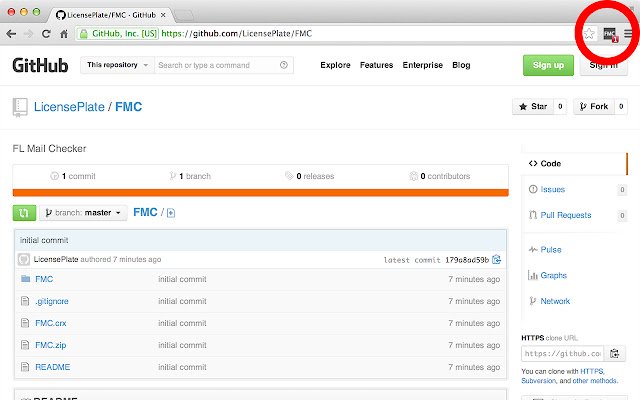View the 1 commit history link
Screen dimensions: 640x400
(x=73, y=176)
